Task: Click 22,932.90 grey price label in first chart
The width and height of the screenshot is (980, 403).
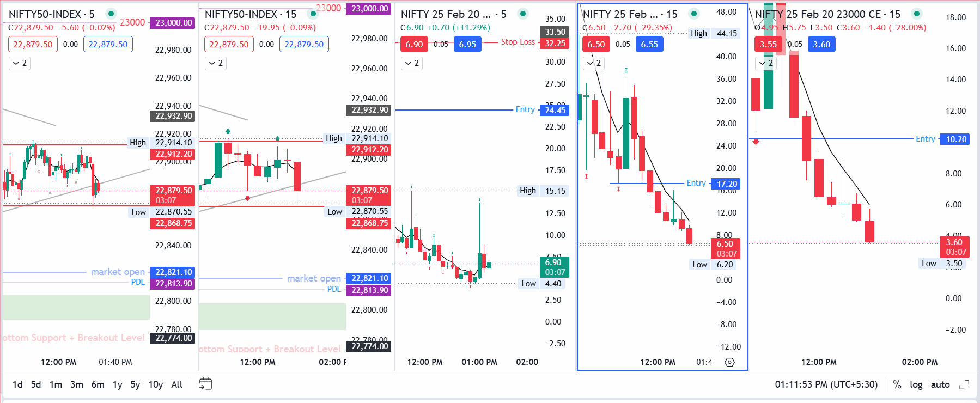Action: coord(173,116)
